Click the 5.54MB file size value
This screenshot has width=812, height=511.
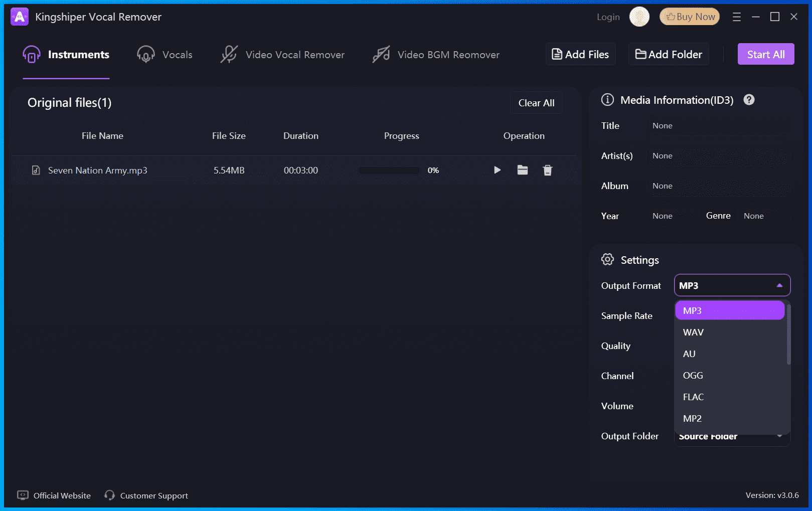pos(229,171)
